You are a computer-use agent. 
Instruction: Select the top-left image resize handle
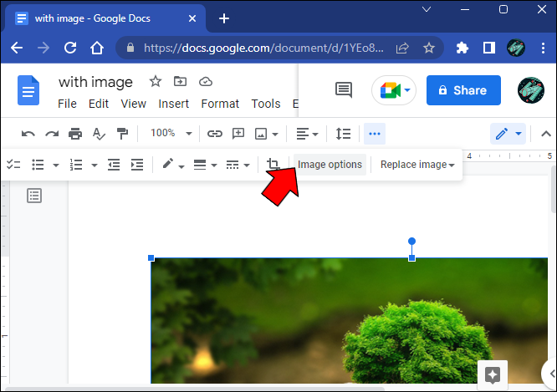point(151,257)
